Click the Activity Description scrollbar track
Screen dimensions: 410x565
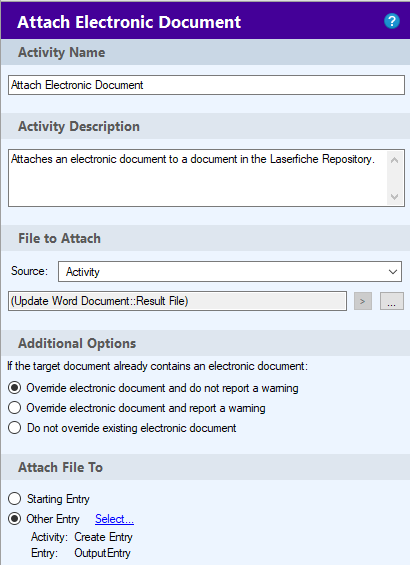(395, 178)
